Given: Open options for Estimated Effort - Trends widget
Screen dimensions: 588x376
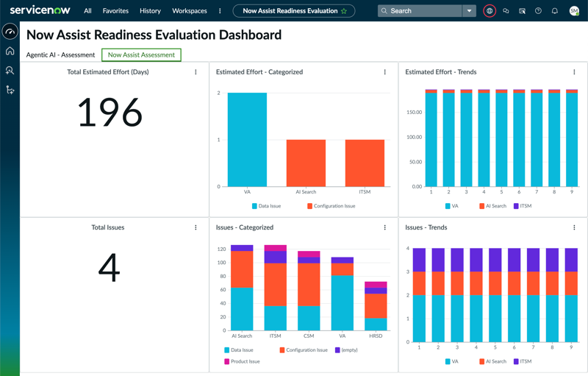Looking at the screenshot, I should 574,72.
